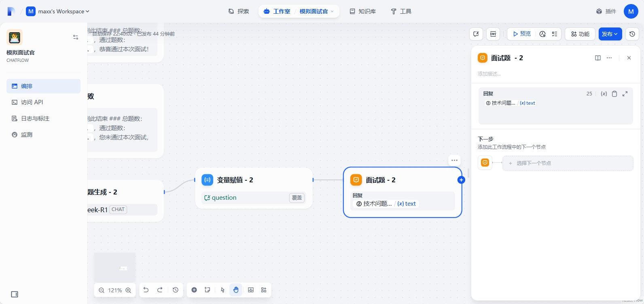644x304 pixels.
Task: Undo the last canvas change
Action: (x=146, y=290)
